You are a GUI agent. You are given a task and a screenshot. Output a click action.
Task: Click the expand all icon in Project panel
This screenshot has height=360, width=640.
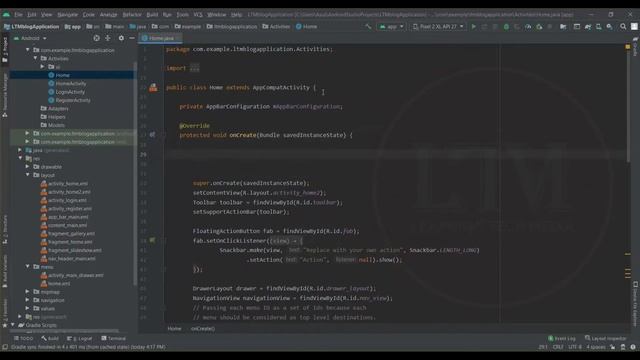click(108, 38)
